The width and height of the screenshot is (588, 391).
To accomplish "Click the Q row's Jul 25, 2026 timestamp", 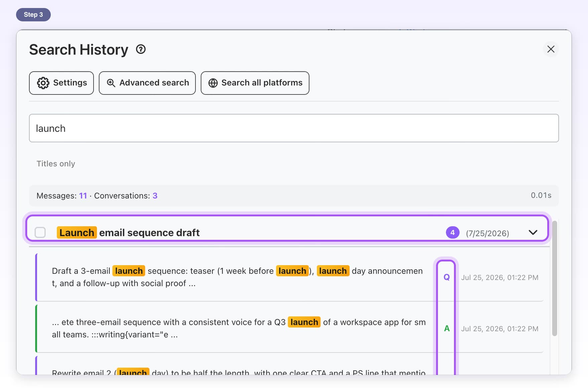I will click(x=500, y=277).
